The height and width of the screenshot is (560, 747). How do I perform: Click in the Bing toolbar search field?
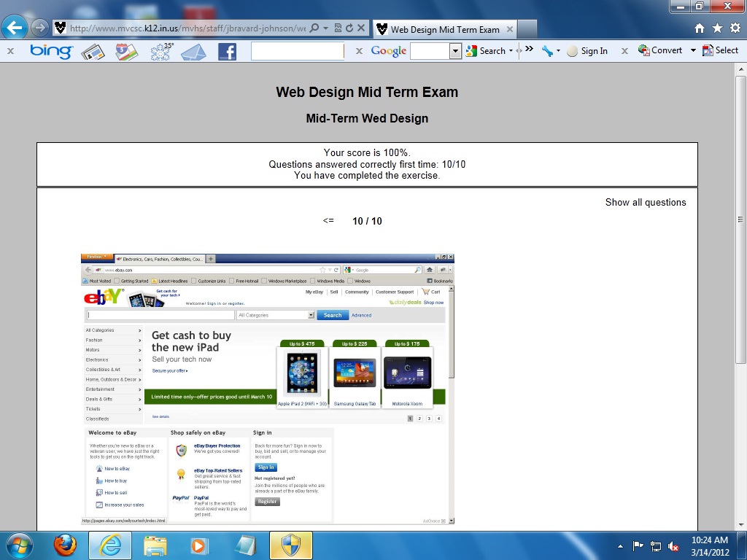click(x=297, y=51)
